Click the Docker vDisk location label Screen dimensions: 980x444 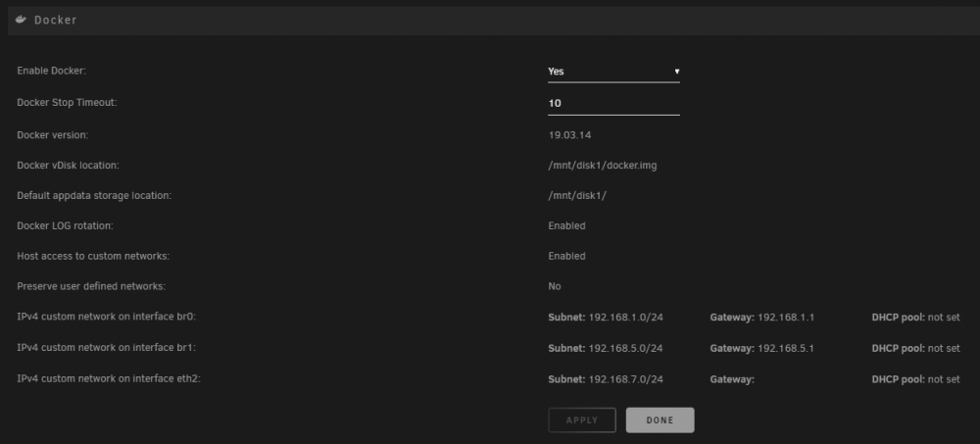click(69, 165)
